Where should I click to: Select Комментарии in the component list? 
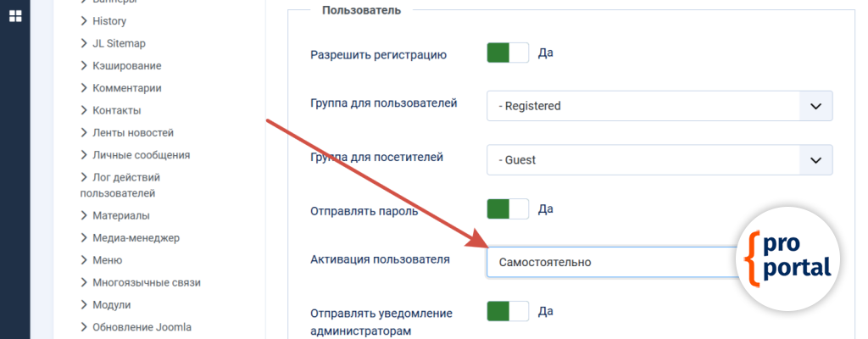[x=127, y=87]
